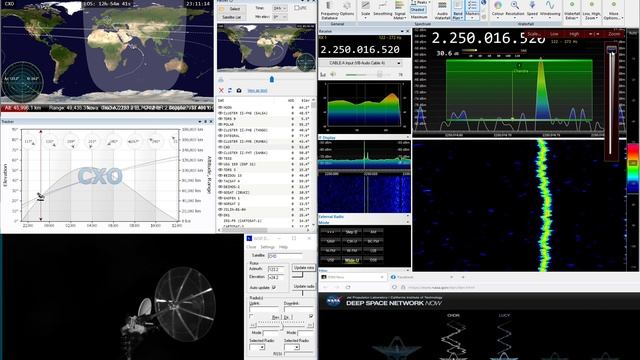Open the Signal Meter options
The width and height of the screenshot is (640, 360).
(x=400, y=10)
